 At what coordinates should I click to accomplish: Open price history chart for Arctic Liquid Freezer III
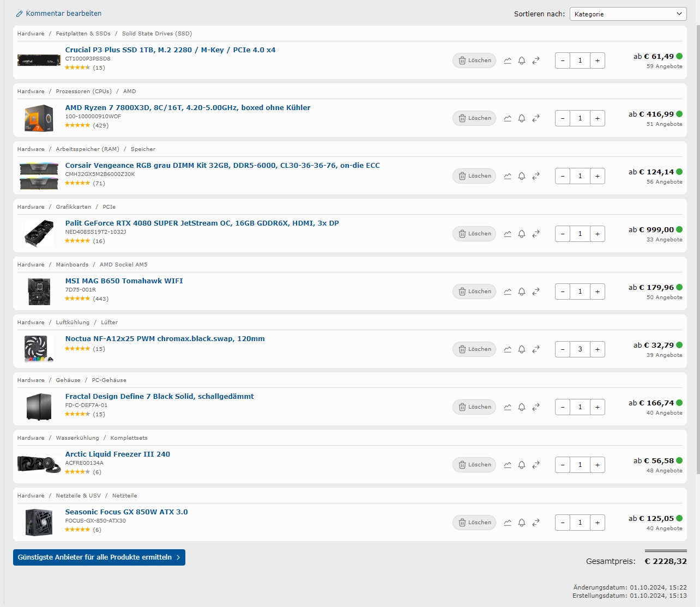[x=508, y=465]
